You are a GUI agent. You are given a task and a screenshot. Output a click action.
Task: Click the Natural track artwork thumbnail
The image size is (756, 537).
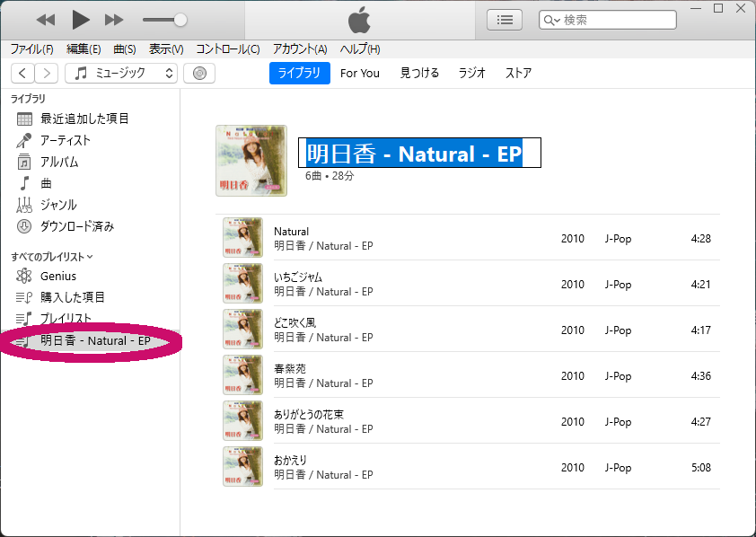242,237
